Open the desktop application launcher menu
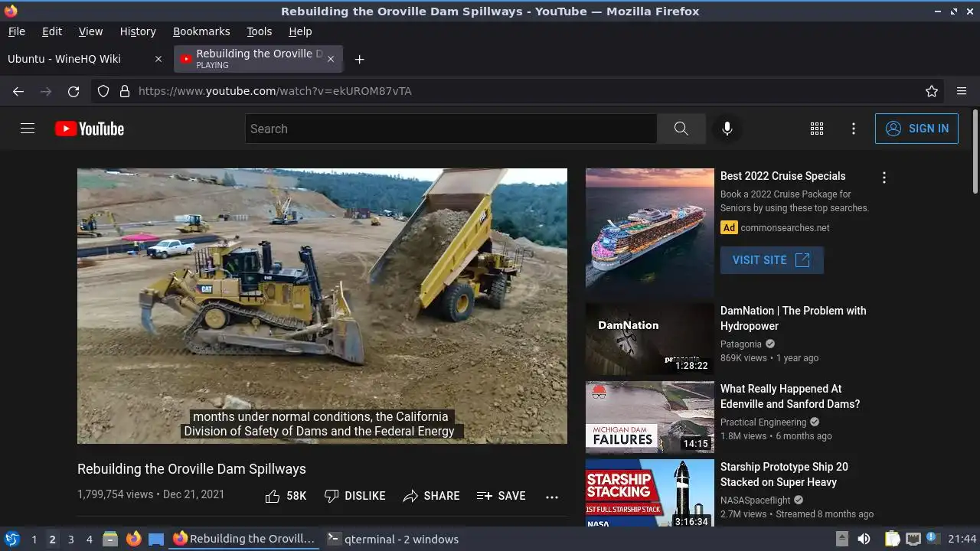 point(11,539)
